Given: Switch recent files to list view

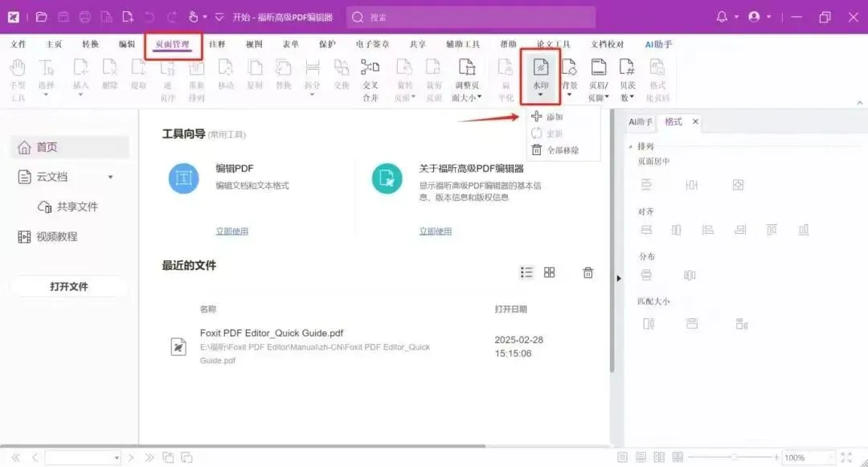Looking at the screenshot, I should coord(526,272).
